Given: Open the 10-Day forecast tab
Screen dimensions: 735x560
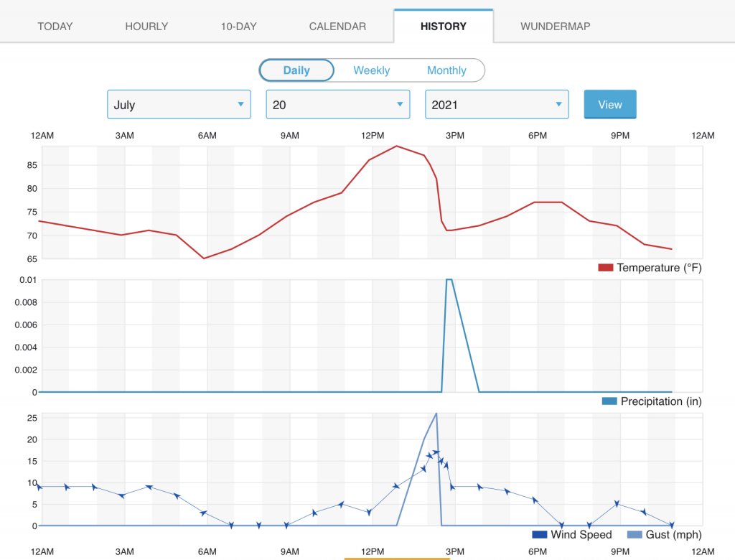Looking at the screenshot, I should (x=238, y=27).
